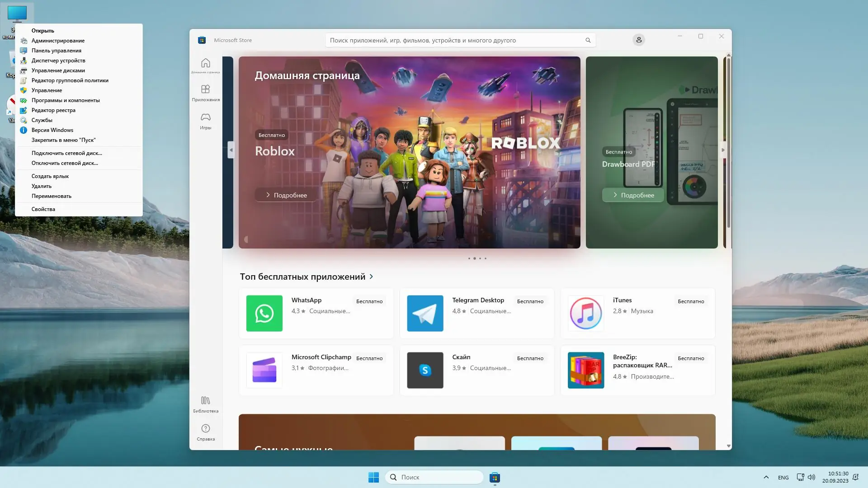Click the WhatsApp app icon
868x488 pixels.
(x=264, y=313)
